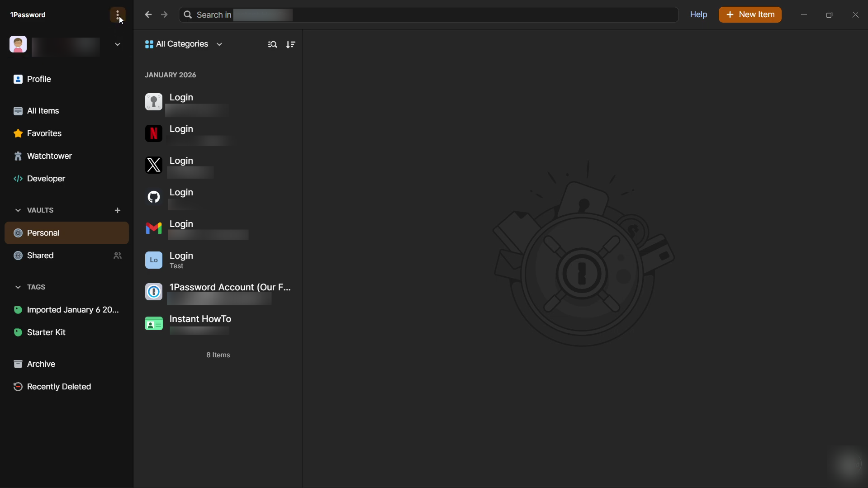The height and width of the screenshot is (488, 868).
Task: Select the Shared vault
Action: [x=67, y=256]
